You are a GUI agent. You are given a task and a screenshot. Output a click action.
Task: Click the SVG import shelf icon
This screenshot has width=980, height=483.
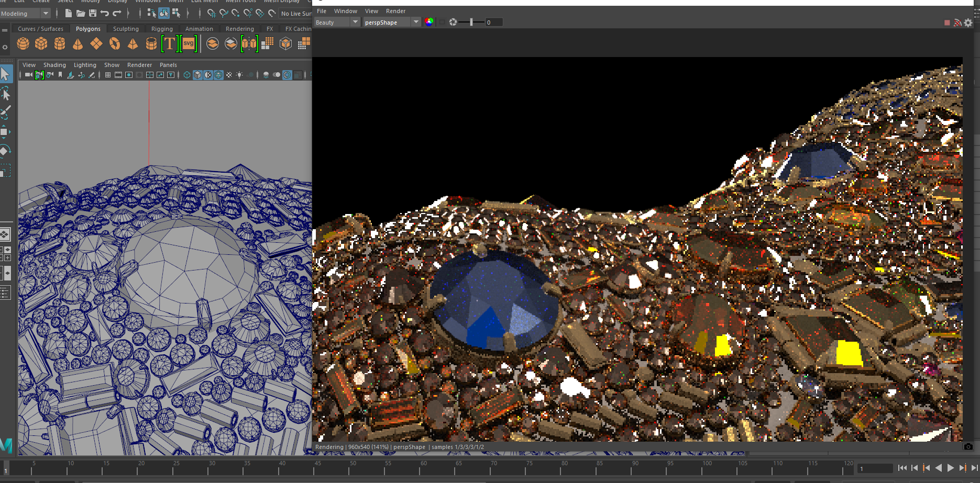coord(189,44)
